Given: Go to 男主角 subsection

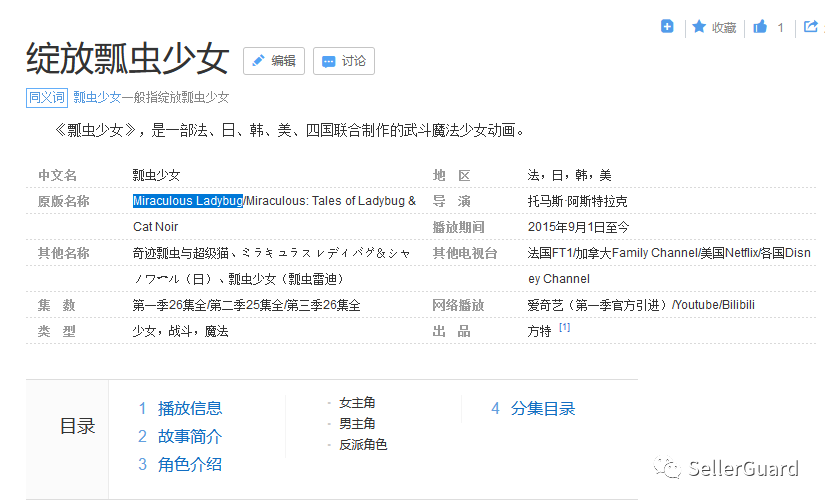Looking at the screenshot, I should point(357,424).
